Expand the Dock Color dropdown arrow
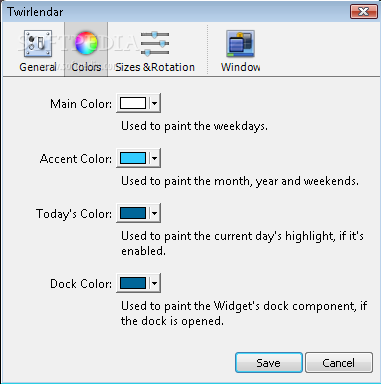This screenshot has width=381, height=384. pos(154,283)
